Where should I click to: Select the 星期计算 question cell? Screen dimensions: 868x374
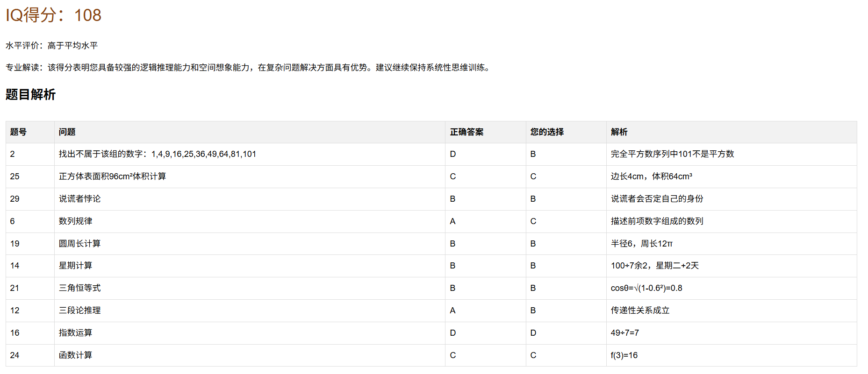[75, 266]
